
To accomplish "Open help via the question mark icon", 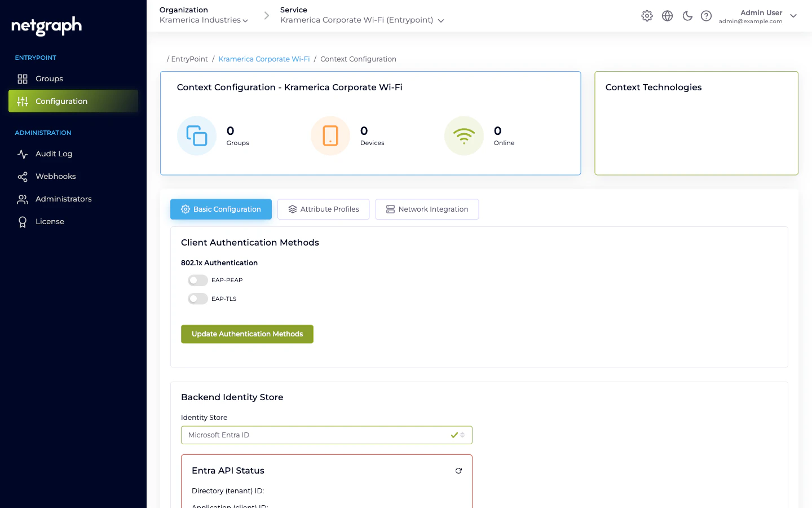I will click(707, 16).
